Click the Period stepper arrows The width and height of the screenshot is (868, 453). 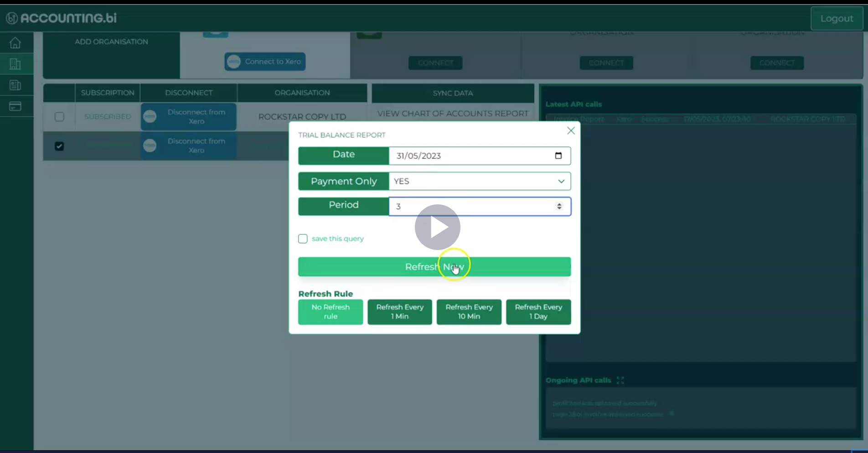(559, 206)
